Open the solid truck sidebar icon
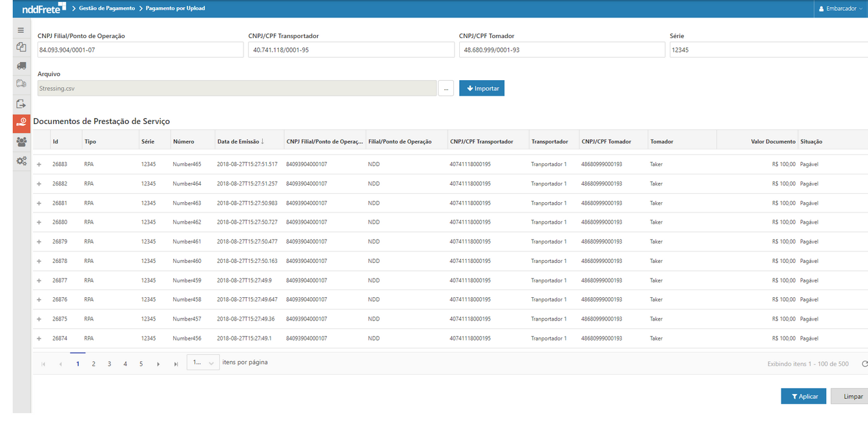The height and width of the screenshot is (429, 868). 21,66
